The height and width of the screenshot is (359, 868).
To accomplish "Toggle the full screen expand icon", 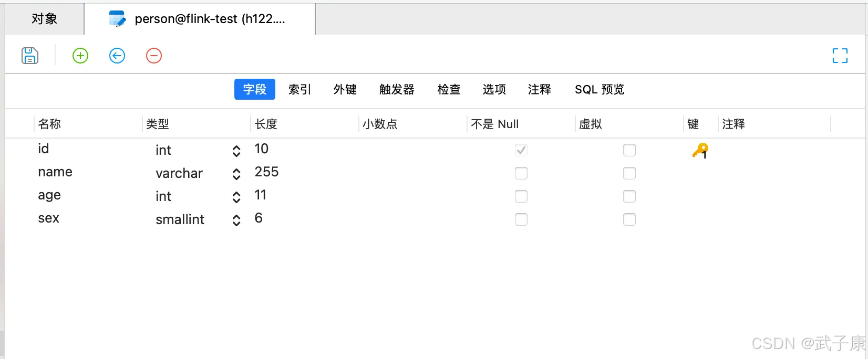I will [840, 56].
